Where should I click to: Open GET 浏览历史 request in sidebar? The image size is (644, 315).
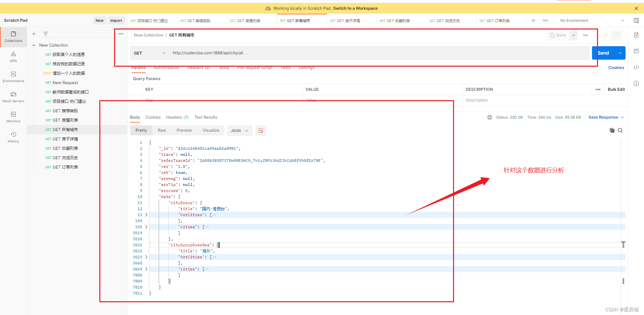click(x=65, y=158)
